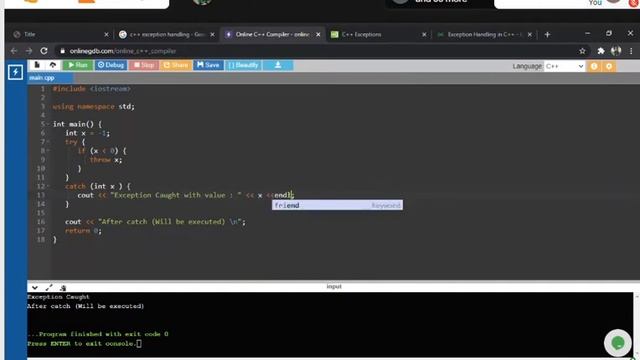Select the main.cpp file tab
The height and width of the screenshot is (360, 640).
coord(50,78)
